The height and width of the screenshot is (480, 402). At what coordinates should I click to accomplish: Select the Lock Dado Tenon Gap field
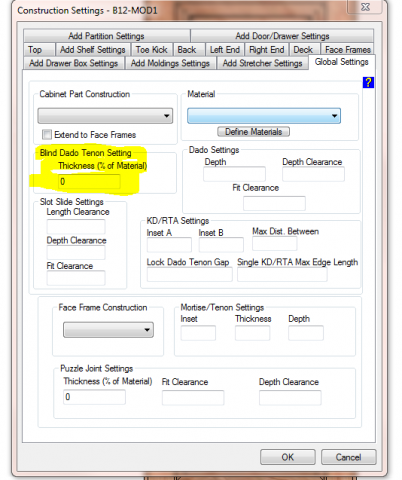(x=189, y=274)
